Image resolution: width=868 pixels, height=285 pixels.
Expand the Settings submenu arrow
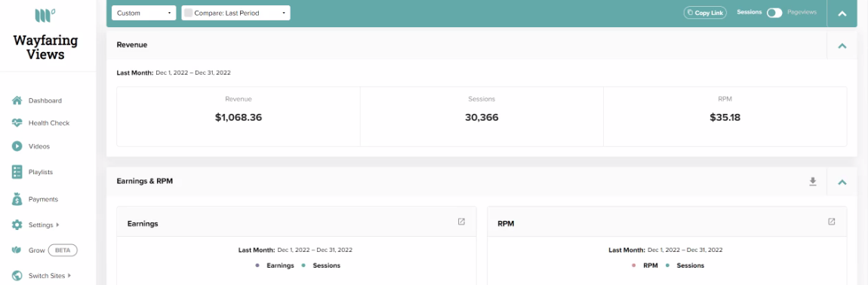[57, 225]
